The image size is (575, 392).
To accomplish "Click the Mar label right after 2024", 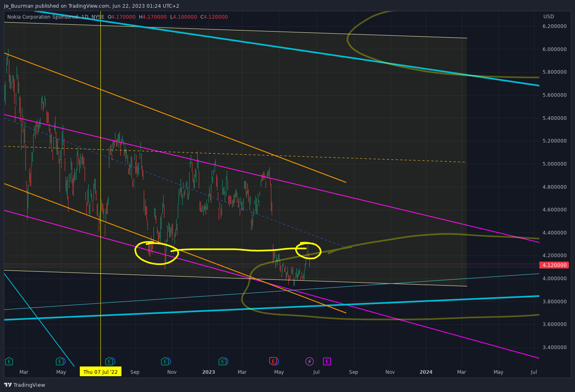I will 462,372.
